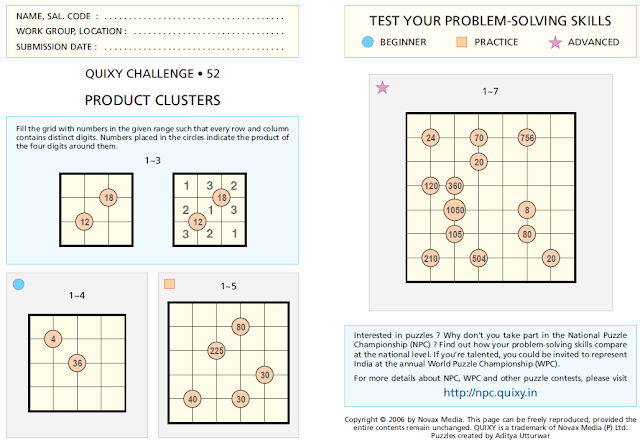Select the 210 clue circle
Viewport: 640px width, 445px height.
point(431,258)
